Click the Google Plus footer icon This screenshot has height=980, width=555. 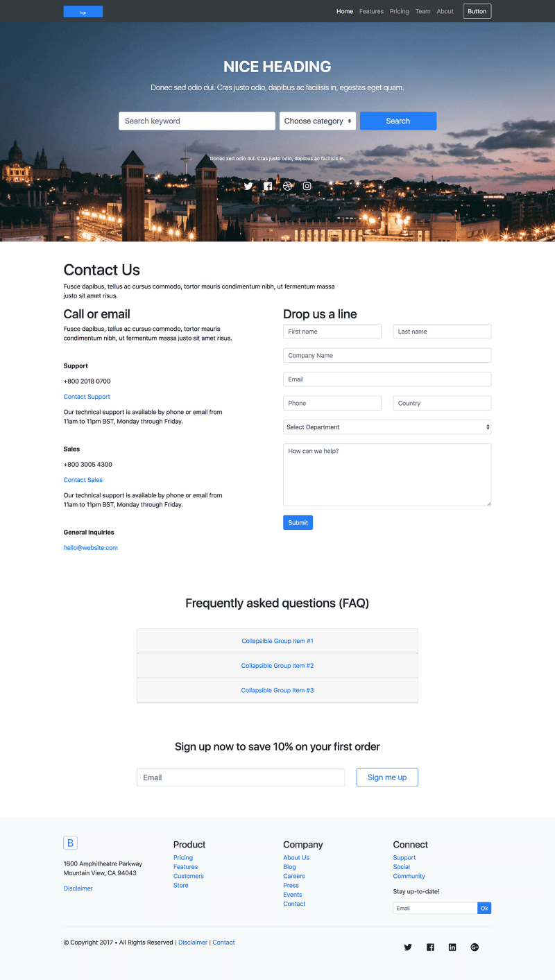coord(475,947)
